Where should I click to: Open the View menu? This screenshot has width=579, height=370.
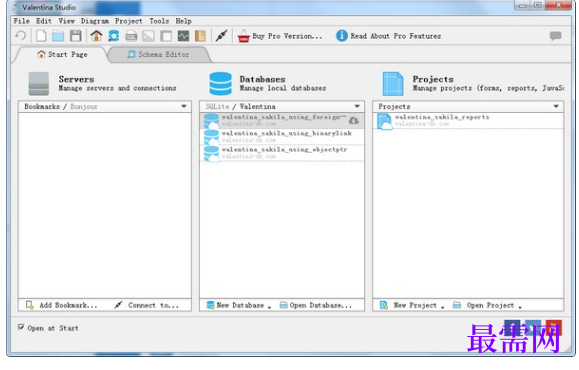coord(66,21)
